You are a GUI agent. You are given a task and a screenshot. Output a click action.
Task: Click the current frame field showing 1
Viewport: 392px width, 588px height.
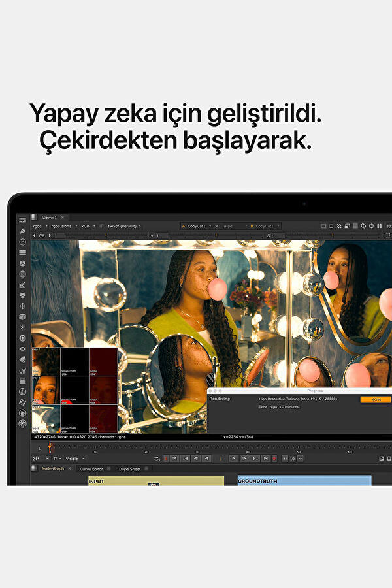220,459
